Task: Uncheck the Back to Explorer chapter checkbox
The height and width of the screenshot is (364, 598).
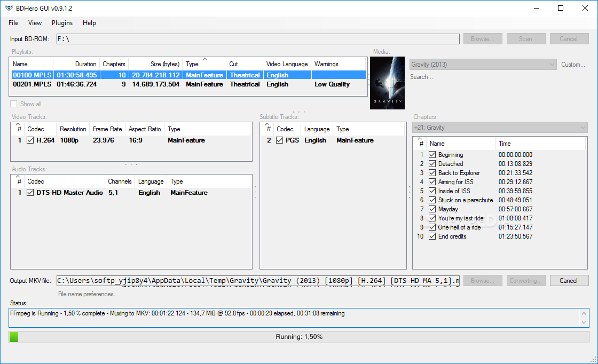Action: tap(432, 173)
